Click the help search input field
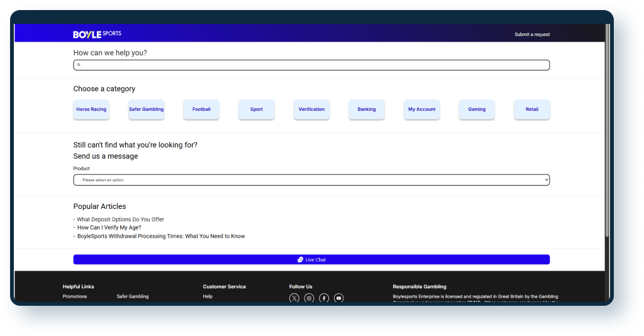This screenshot has height=336, width=644. 314,65
